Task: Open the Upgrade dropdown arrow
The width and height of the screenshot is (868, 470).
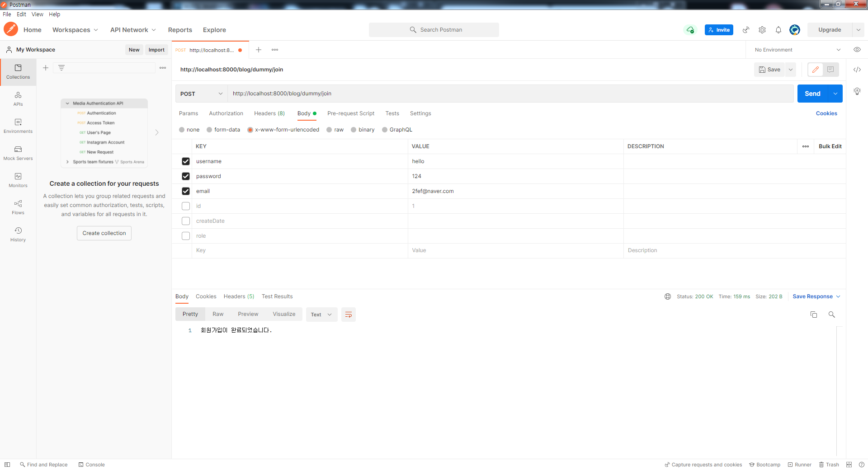Action: tap(858, 30)
